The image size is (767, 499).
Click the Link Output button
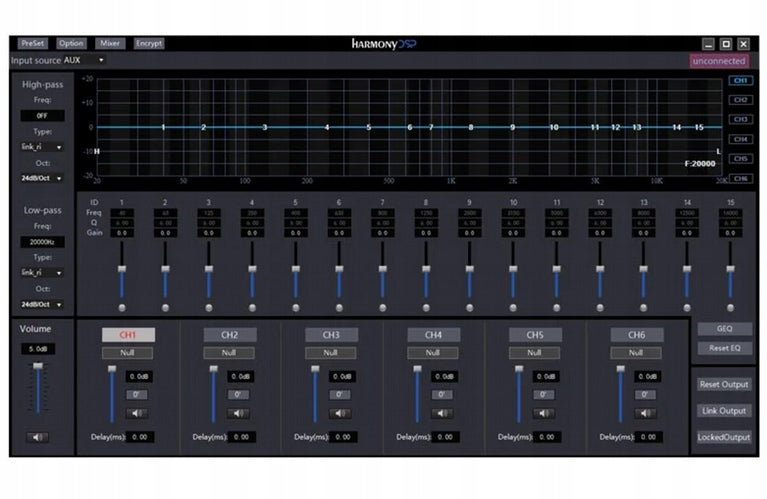[724, 411]
